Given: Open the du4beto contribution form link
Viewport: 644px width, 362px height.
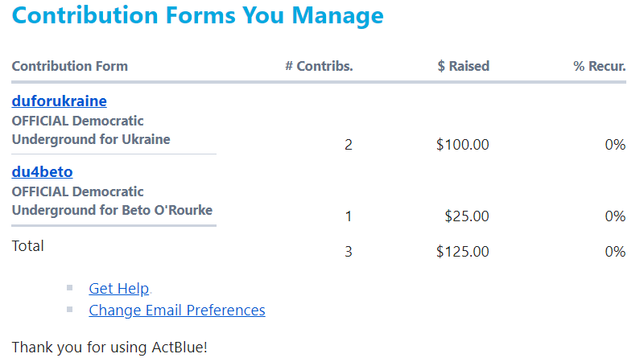Looking at the screenshot, I should tap(42, 172).
